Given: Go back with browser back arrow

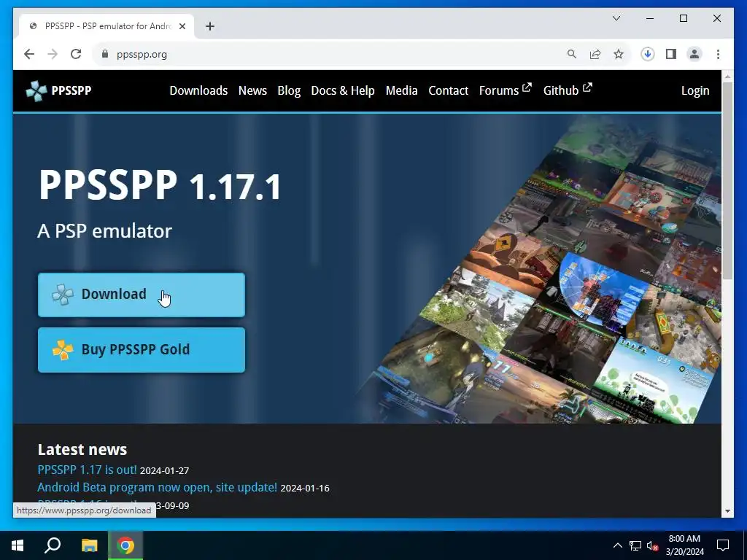Looking at the screenshot, I should [29, 54].
